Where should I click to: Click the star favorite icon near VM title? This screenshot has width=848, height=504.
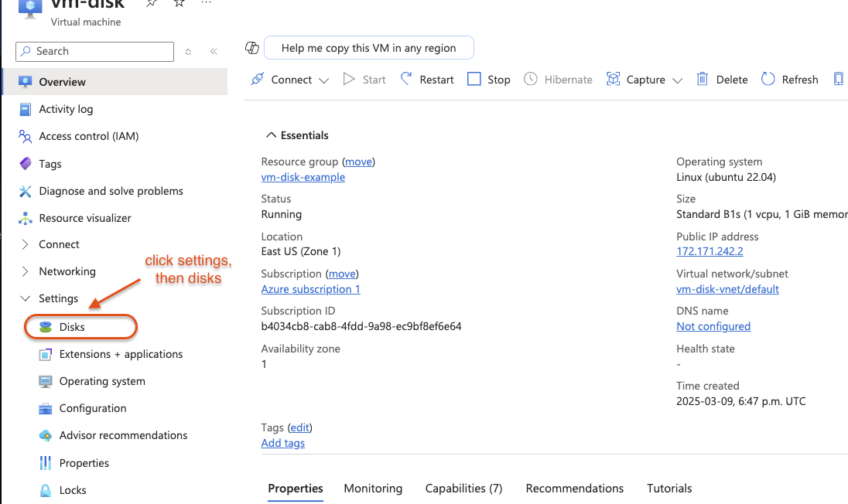click(x=179, y=2)
